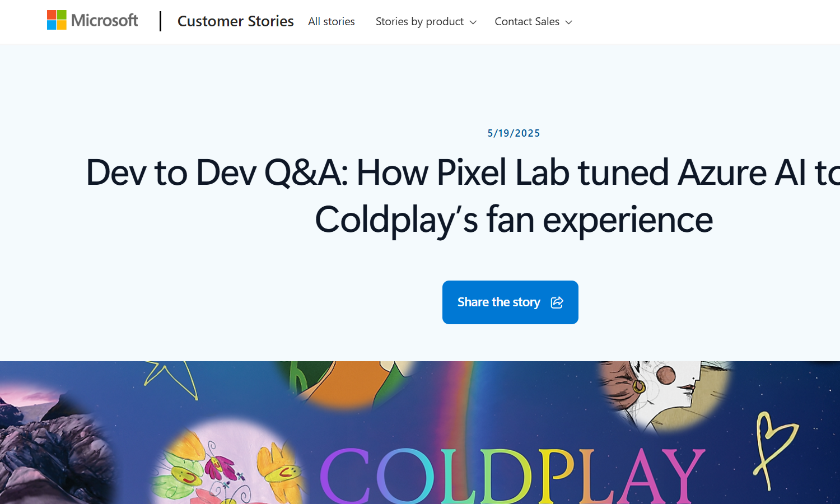Image resolution: width=840 pixels, height=504 pixels.
Task: Open the Customer Stories home link
Action: [x=235, y=21]
